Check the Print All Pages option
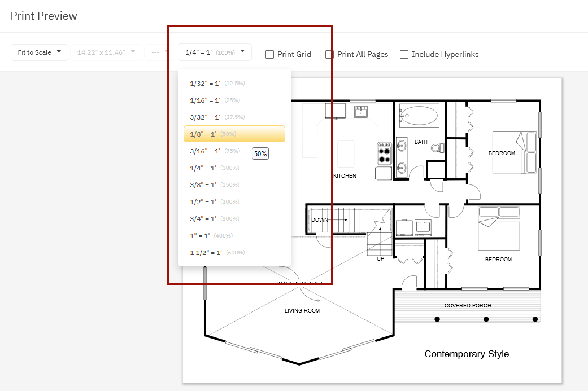 (330, 55)
